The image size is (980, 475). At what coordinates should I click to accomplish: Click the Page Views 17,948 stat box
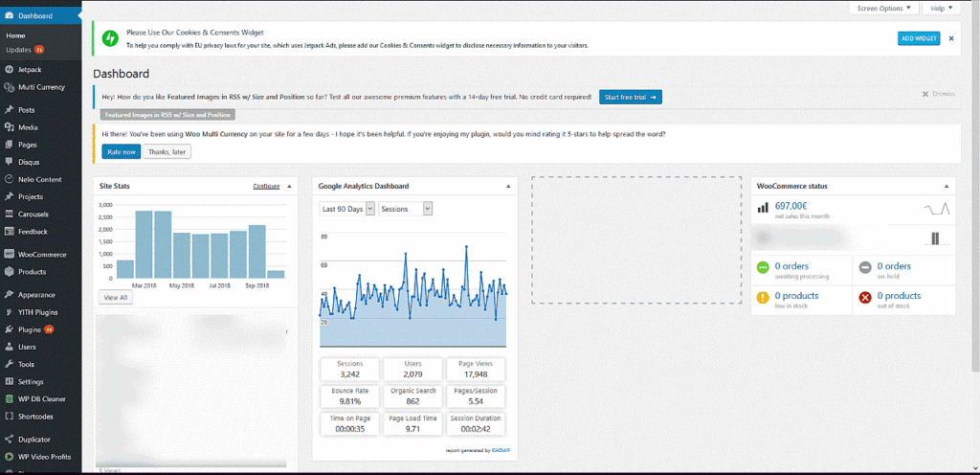(x=475, y=369)
